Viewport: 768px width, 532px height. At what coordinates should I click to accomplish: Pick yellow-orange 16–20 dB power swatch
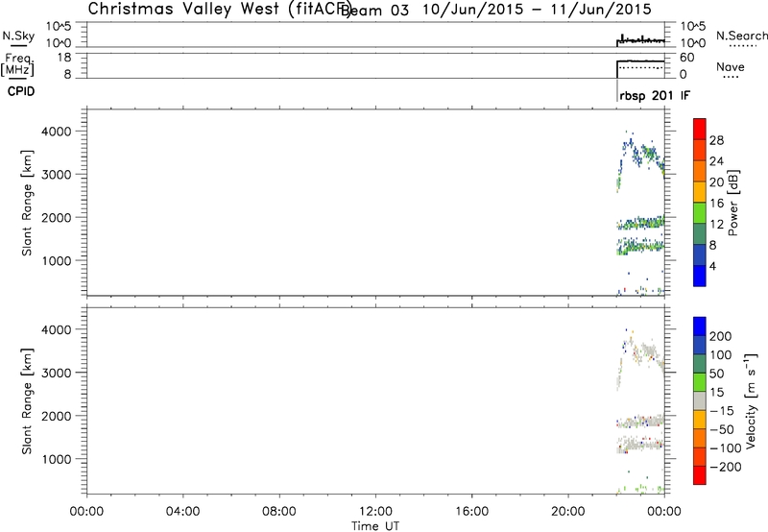(700, 192)
